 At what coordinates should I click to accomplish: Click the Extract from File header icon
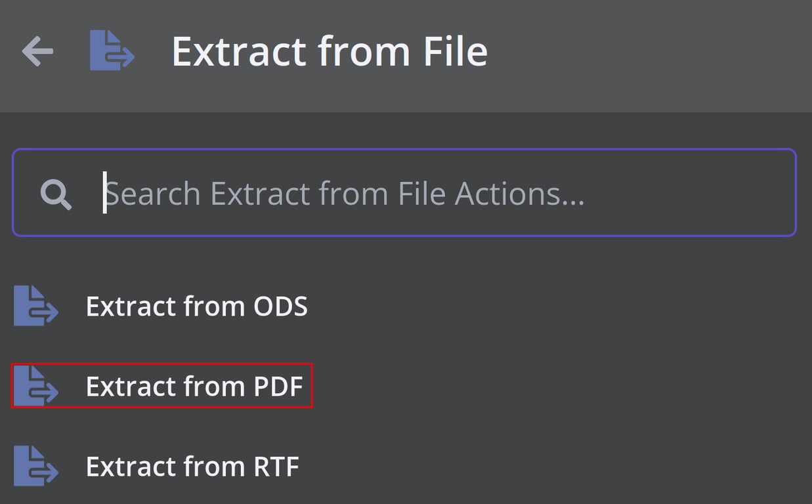(112, 51)
